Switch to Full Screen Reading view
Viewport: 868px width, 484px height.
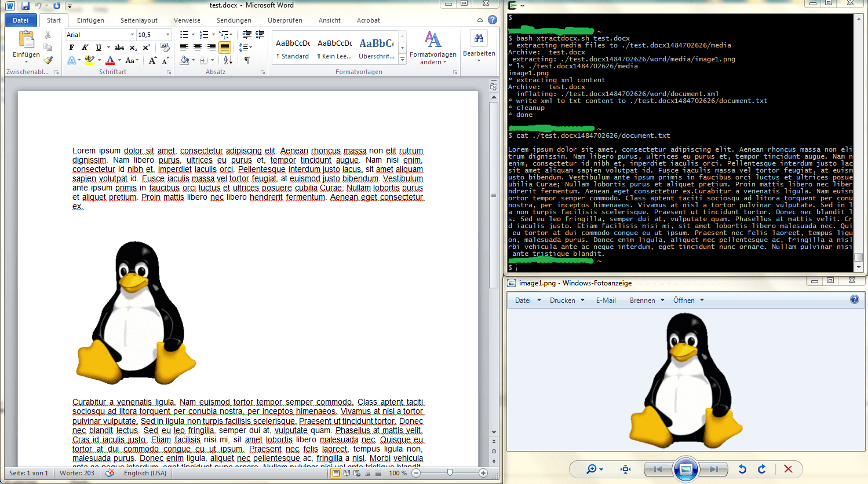pos(347,473)
